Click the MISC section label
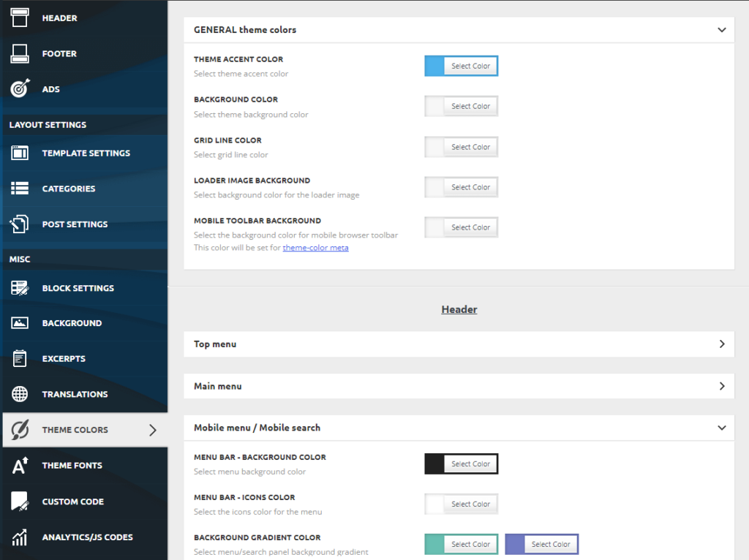Image resolution: width=749 pixels, height=560 pixels. coord(20,260)
